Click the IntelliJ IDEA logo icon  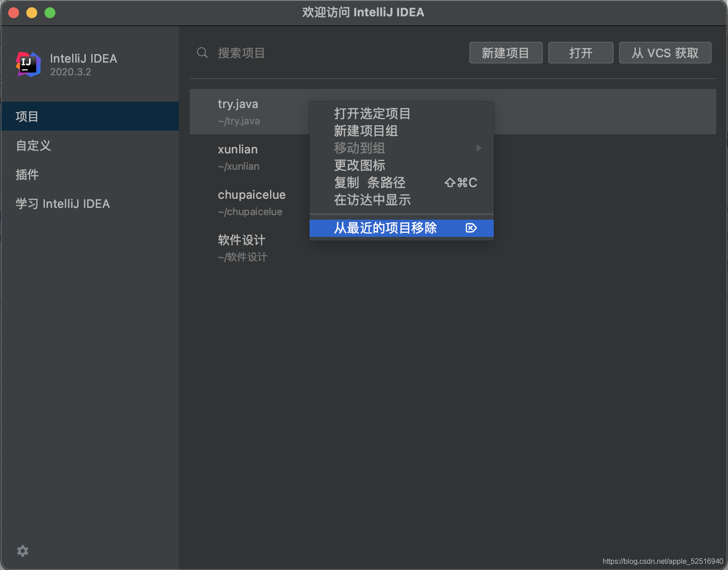pos(28,64)
